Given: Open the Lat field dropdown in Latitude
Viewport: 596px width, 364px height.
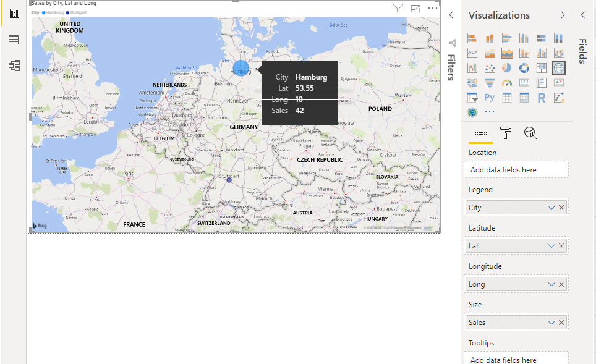Looking at the screenshot, I should point(551,246).
